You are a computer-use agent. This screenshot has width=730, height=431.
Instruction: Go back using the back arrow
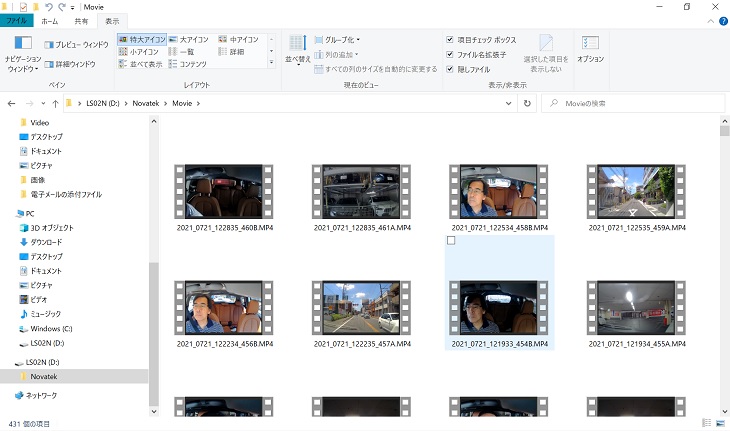tap(12, 103)
